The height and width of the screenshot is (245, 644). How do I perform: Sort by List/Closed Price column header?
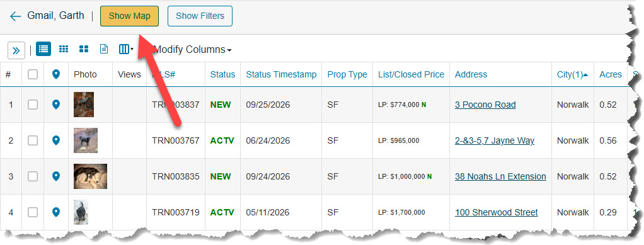pos(411,74)
